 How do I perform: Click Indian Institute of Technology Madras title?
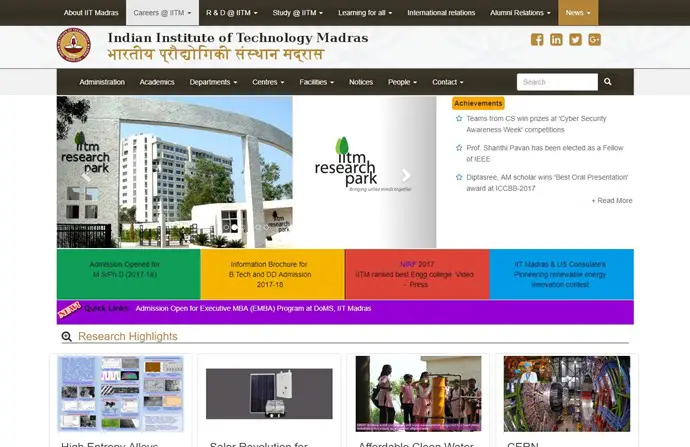tap(238, 38)
